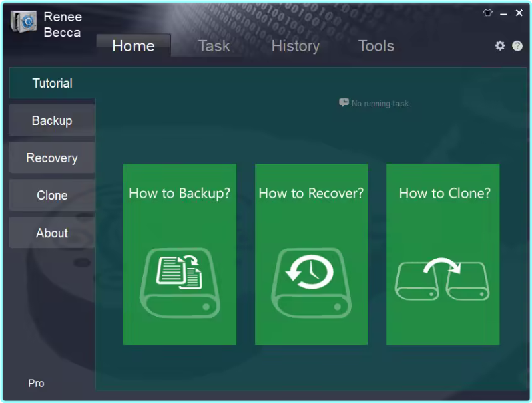532x403 pixels.
Task: Choose Recovery from the sidebar
Action: (52, 158)
